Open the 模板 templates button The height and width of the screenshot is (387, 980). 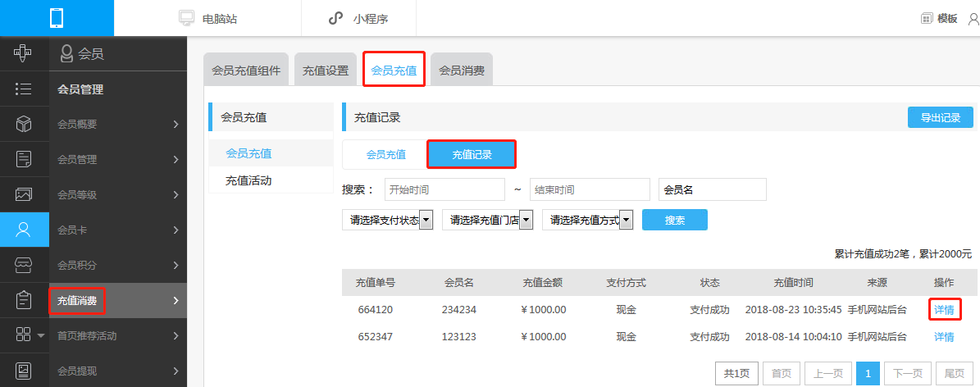[939, 19]
